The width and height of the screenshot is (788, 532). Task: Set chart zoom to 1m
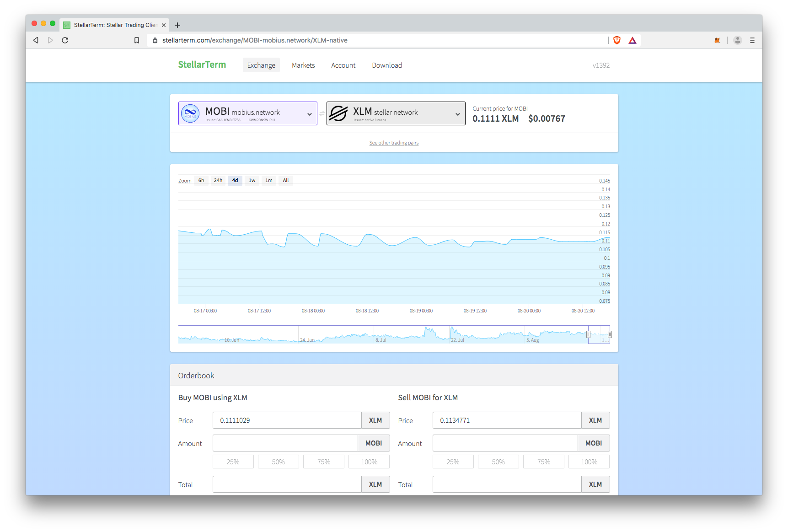coord(269,180)
